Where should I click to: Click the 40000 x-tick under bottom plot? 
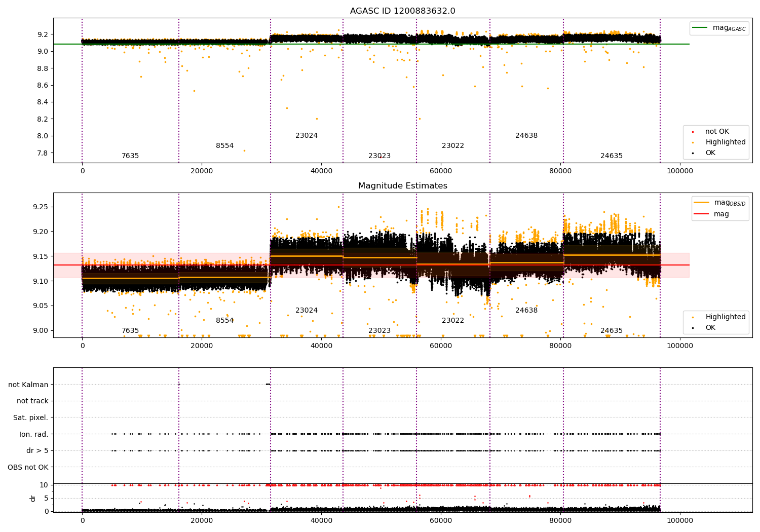coord(321,521)
